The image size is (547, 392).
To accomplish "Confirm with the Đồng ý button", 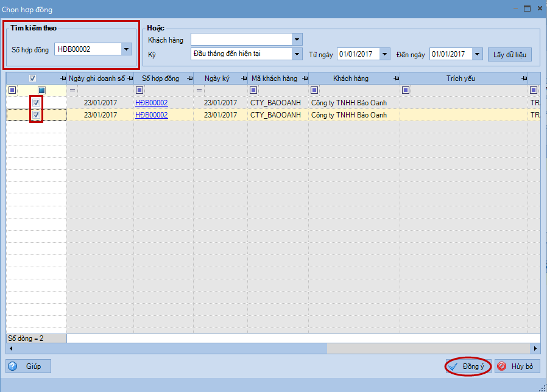I will (x=468, y=366).
